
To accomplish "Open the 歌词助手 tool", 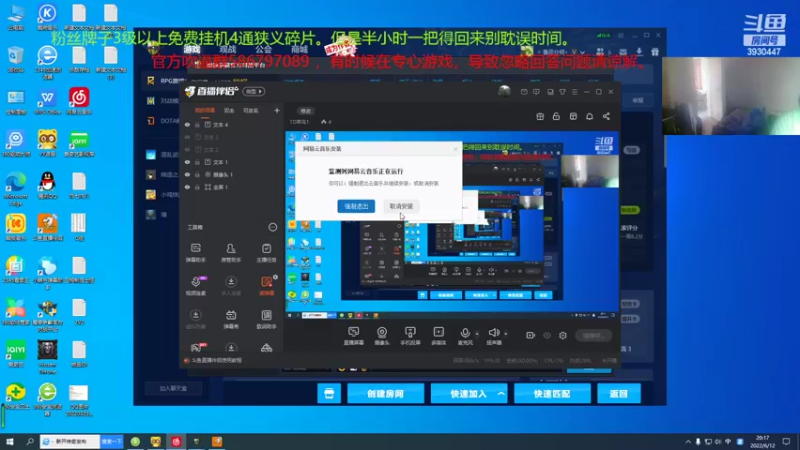I will click(x=266, y=319).
